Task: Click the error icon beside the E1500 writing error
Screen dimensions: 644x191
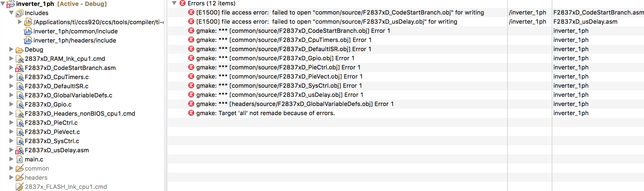Action: click(191, 12)
